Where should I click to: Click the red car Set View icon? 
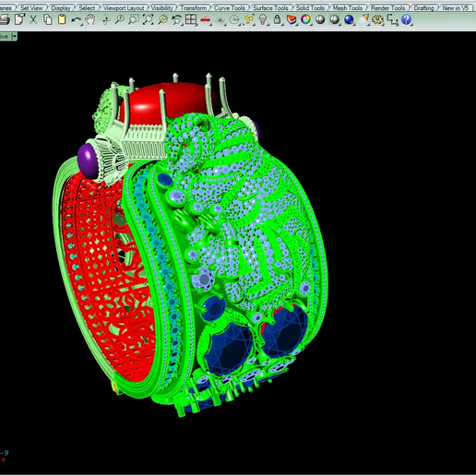tap(206, 20)
